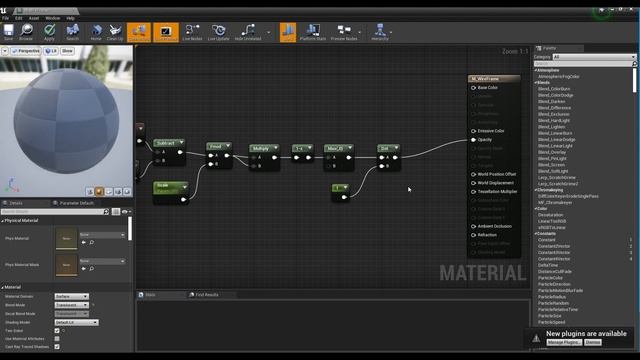The image size is (640, 360).
Task: Open the Shading Model dropdown
Action: (77, 322)
